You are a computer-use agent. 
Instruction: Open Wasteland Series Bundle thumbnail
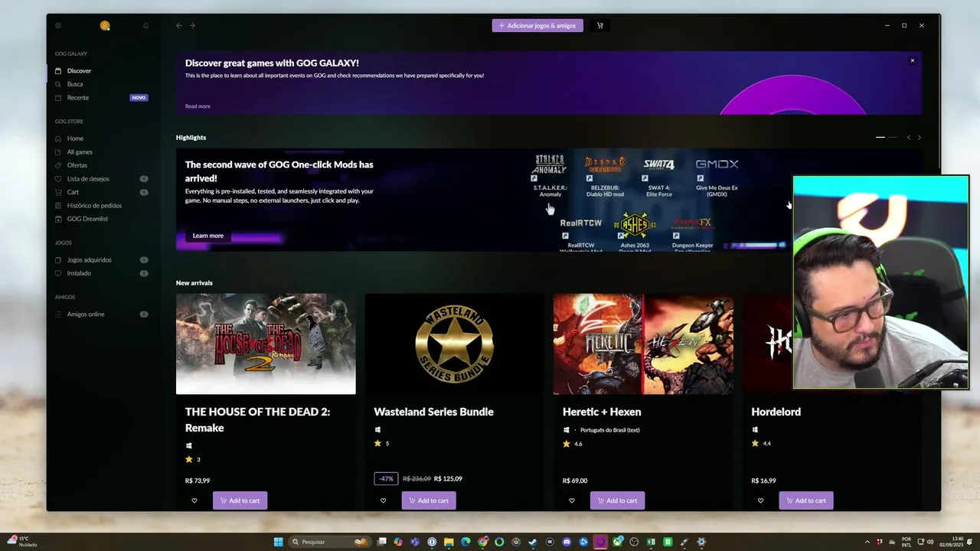(x=454, y=344)
